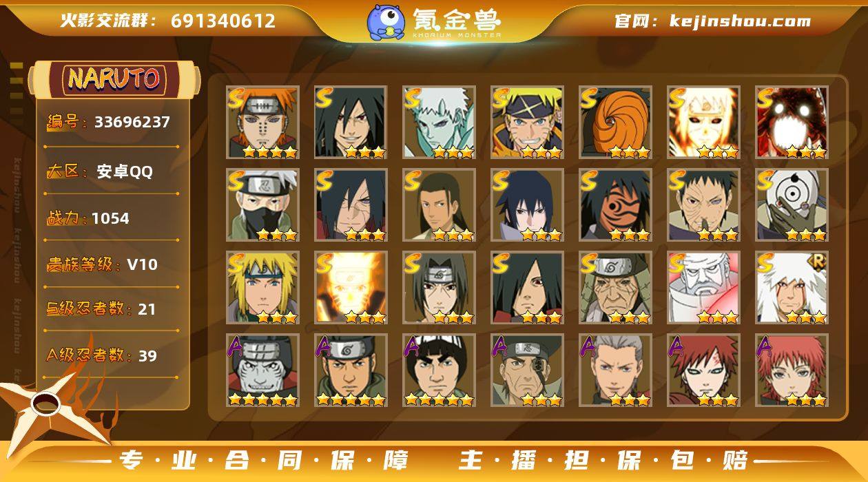Click the masked Kakashi ninja portrait
Image resolution: width=868 pixels, height=482 pixels.
tap(262, 205)
